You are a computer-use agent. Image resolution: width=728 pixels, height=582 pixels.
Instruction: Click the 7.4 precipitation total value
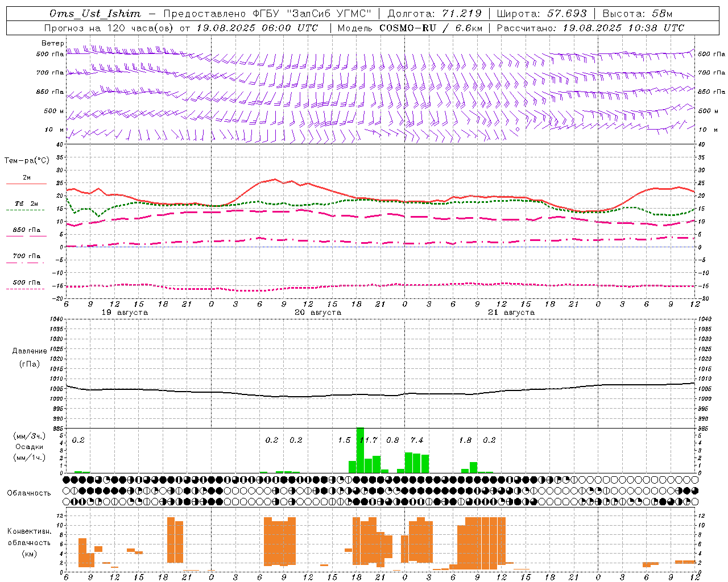417,440
